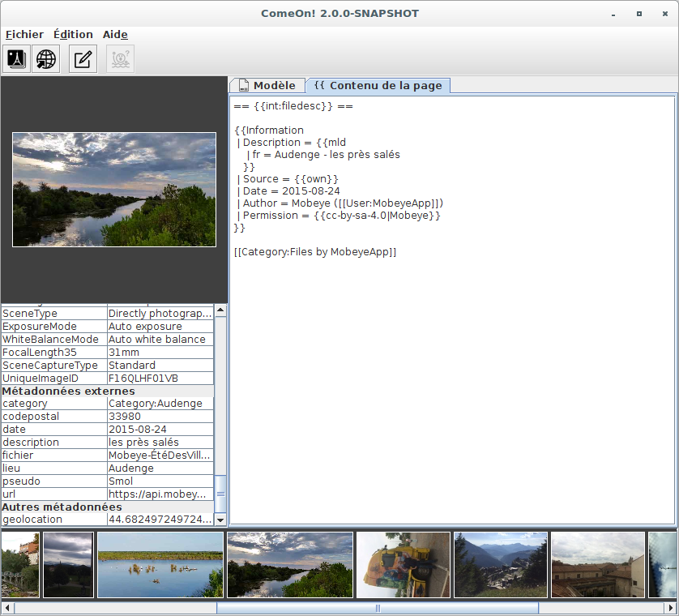Click the '| Date = 2015-08-24' line
The width and height of the screenshot is (679, 616).
288,191
